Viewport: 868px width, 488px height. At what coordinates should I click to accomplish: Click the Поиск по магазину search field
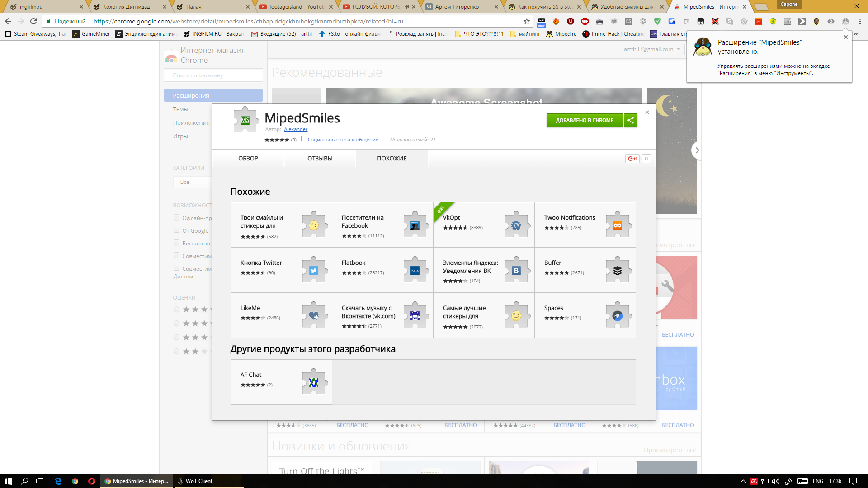click(213, 75)
